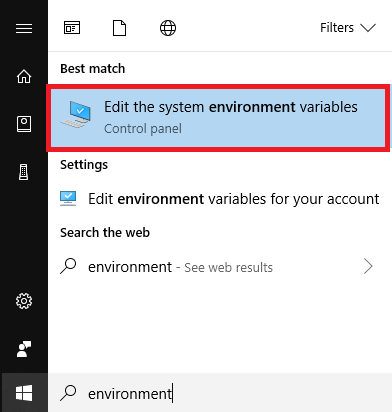The image size is (392, 412).
Task: Click the computer icon beside system environment variables
Action: coord(76,114)
